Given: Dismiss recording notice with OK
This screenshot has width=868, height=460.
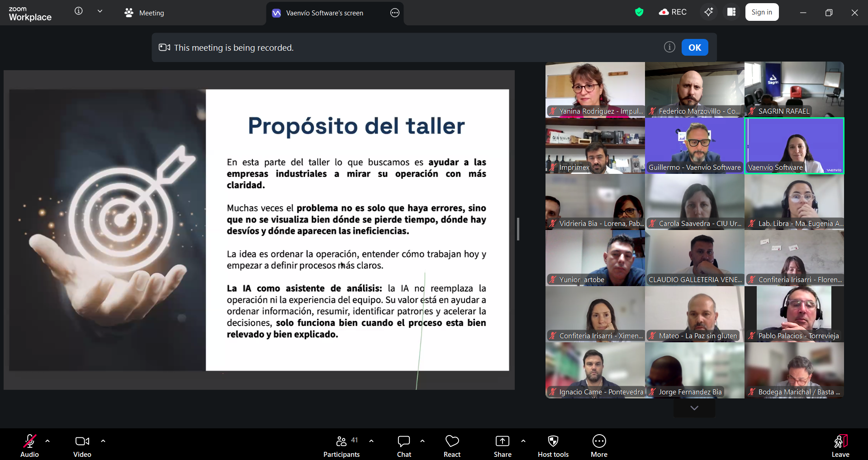Looking at the screenshot, I should coord(694,48).
